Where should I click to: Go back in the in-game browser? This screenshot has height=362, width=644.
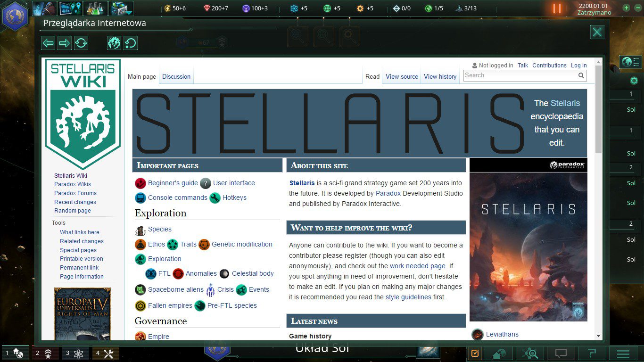pyautogui.click(x=48, y=43)
